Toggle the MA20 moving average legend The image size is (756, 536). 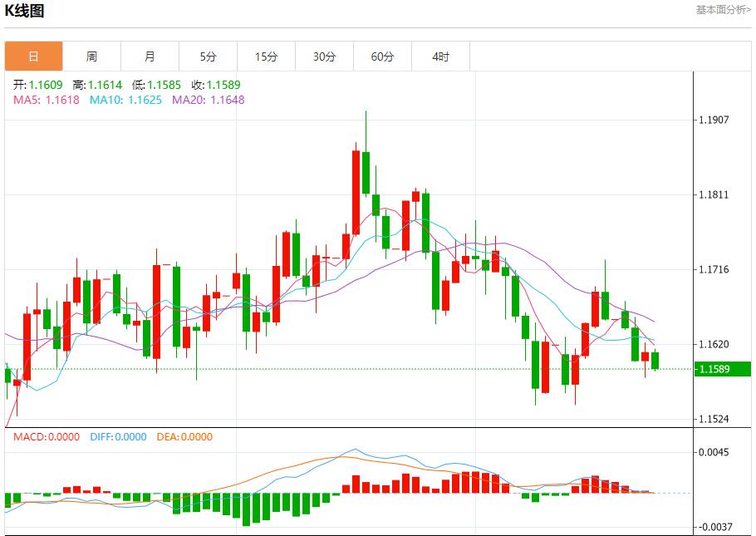(190, 97)
